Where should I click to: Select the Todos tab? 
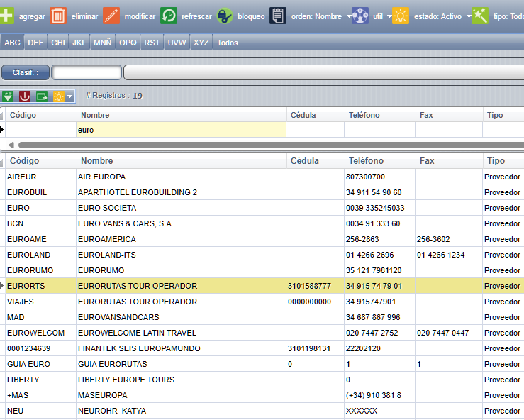[x=228, y=43]
